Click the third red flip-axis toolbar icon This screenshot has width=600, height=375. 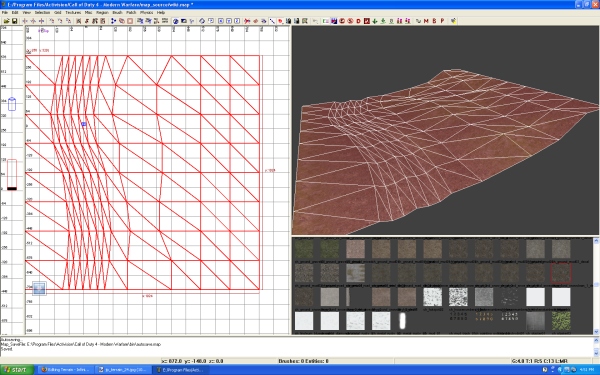(x=41, y=21)
